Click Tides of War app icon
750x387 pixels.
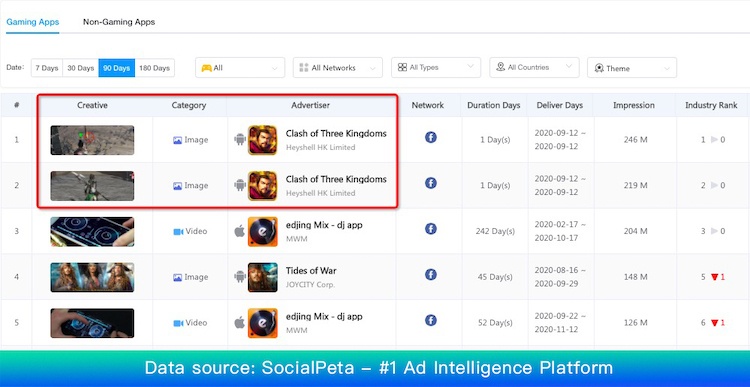pyautogui.click(x=263, y=277)
